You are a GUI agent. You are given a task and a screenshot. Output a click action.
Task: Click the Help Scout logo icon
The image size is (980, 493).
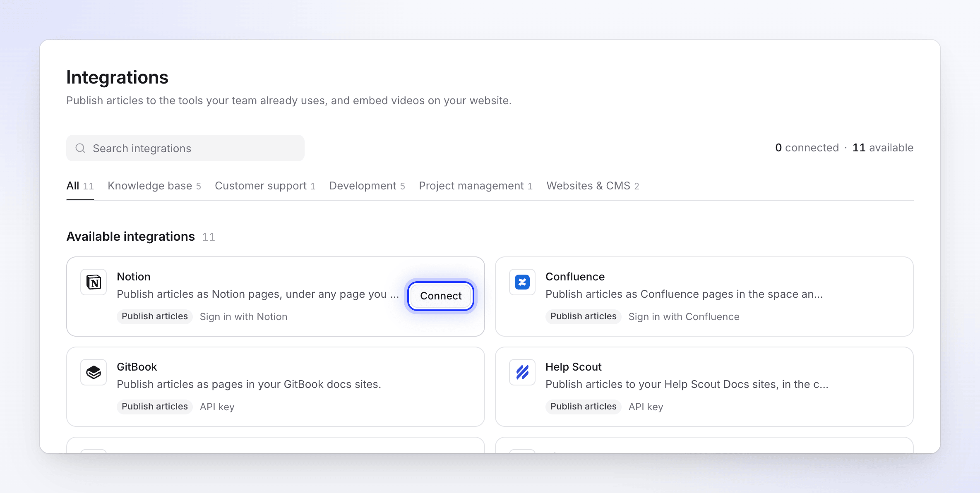coord(522,373)
